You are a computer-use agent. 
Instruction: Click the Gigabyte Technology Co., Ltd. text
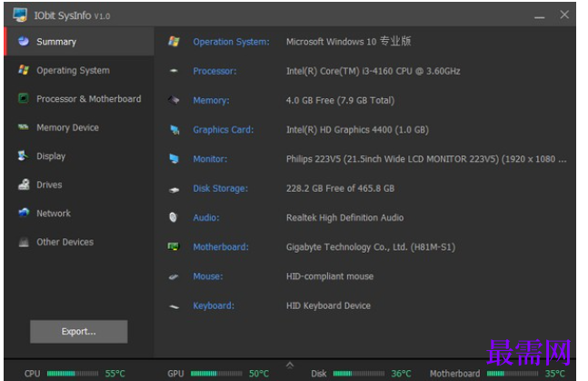(x=371, y=247)
